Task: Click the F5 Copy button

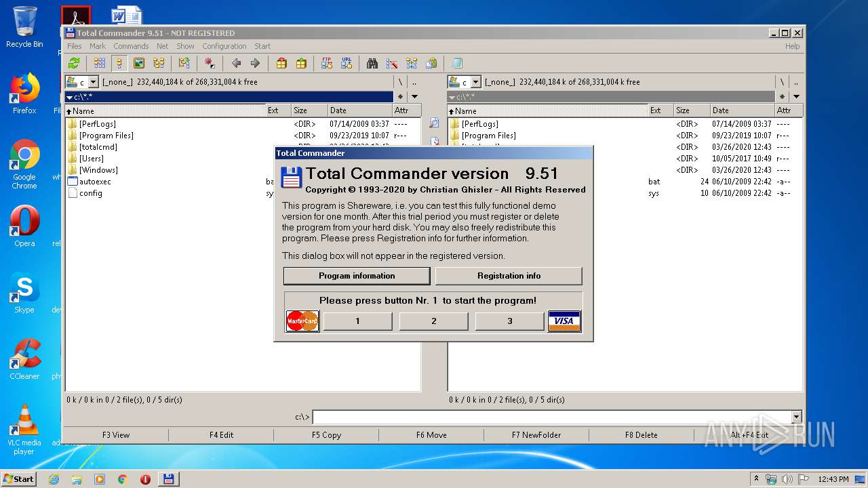Action: click(x=326, y=435)
